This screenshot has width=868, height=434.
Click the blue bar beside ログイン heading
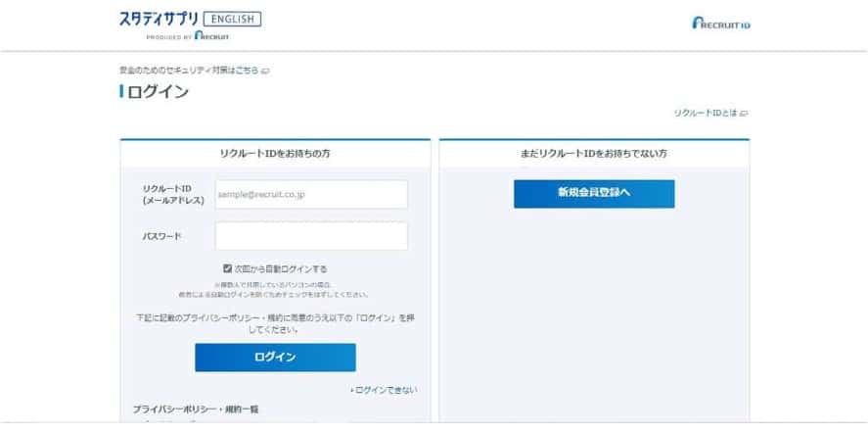coord(122,92)
